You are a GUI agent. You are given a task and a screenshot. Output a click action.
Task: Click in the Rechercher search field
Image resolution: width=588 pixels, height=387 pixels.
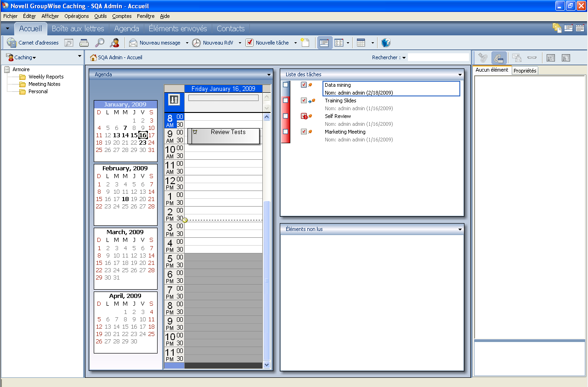[438, 57]
